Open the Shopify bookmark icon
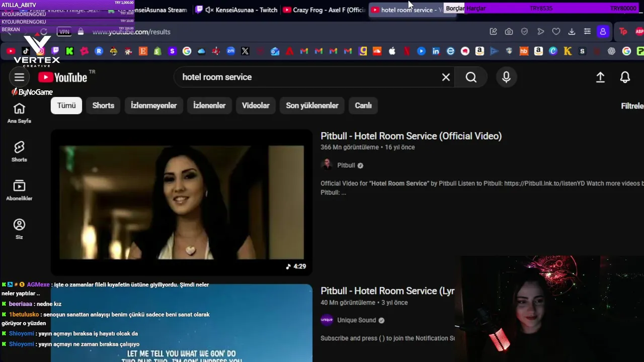 (157, 51)
